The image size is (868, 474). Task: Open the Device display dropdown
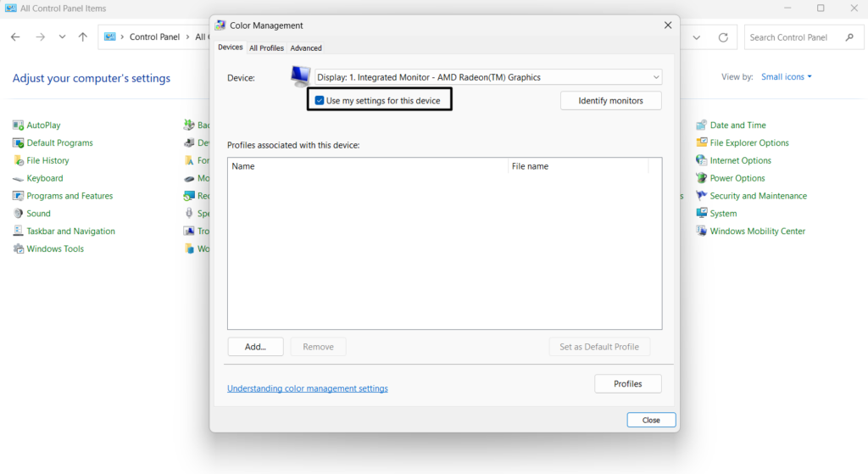pos(488,77)
